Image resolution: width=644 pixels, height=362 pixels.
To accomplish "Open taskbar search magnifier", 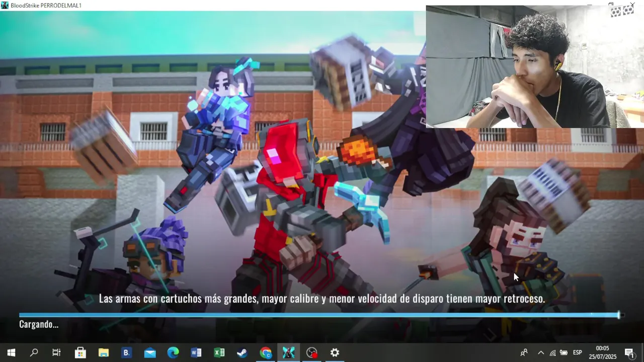I will point(34,353).
